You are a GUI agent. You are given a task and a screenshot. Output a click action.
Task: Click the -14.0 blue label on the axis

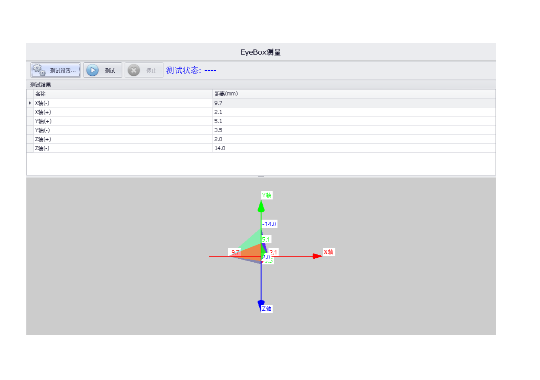[x=269, y=224]
